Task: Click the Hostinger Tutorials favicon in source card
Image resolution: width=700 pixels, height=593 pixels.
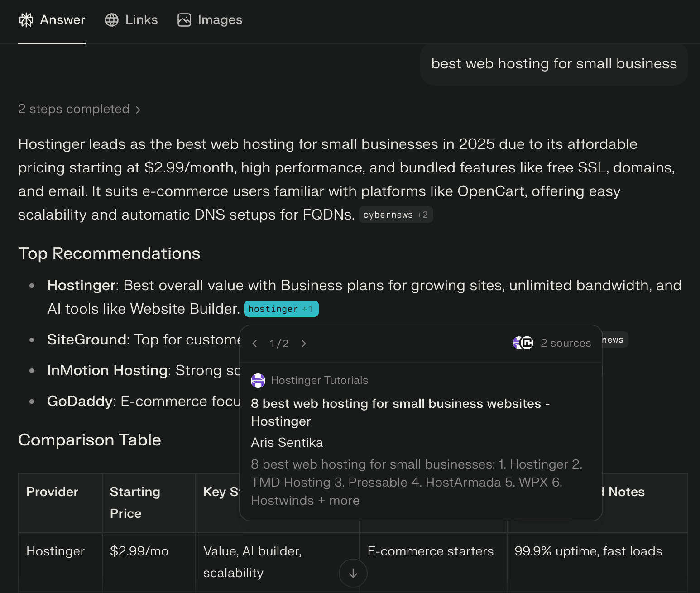Action: [x=258, y=380]
